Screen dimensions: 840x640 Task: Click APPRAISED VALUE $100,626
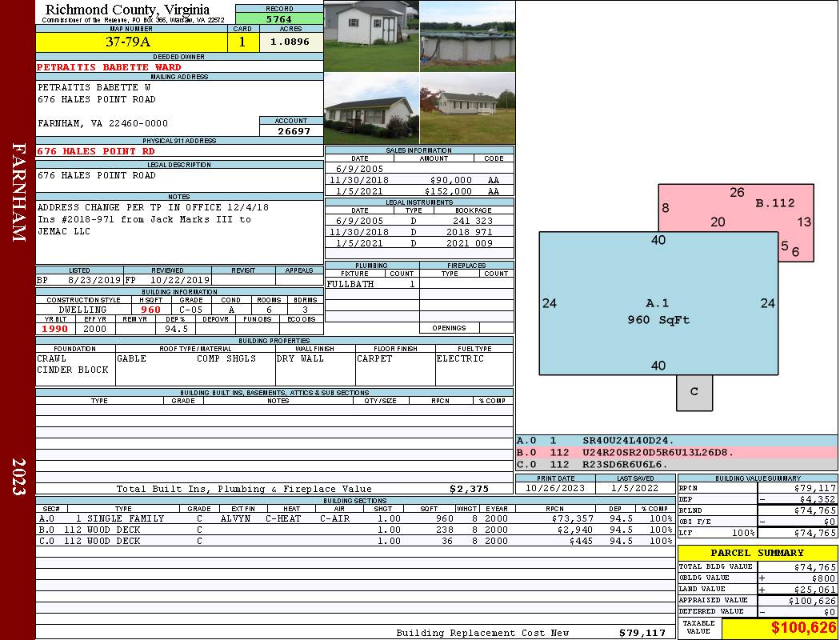[x=812, y=601]
